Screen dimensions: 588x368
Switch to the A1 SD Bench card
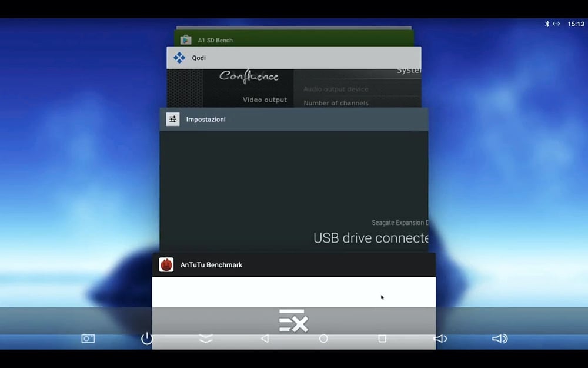[294, 38]
